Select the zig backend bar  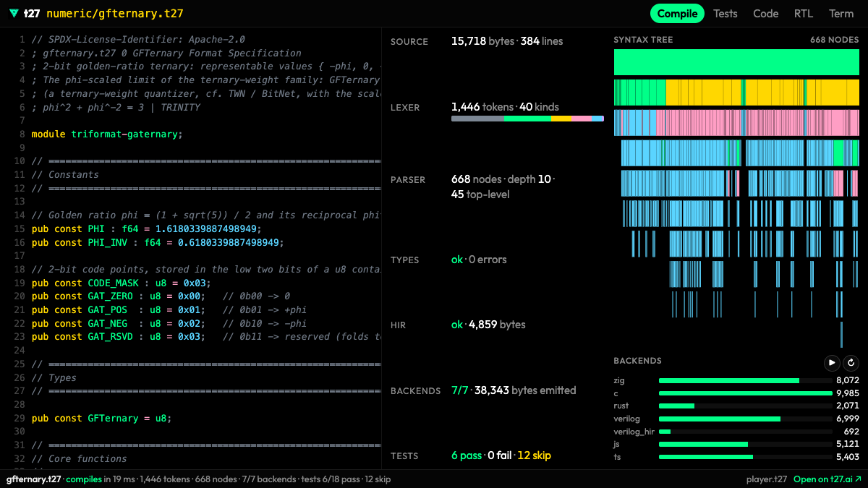(745, 380)
